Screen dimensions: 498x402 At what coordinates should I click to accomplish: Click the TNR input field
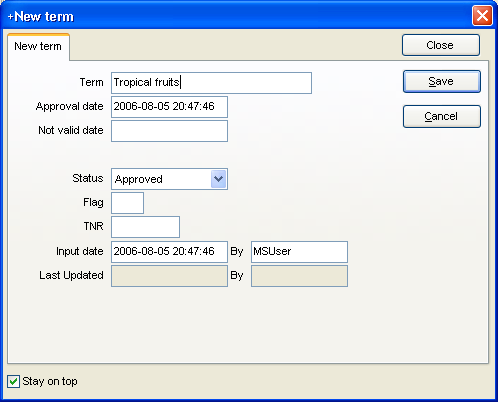145,227
